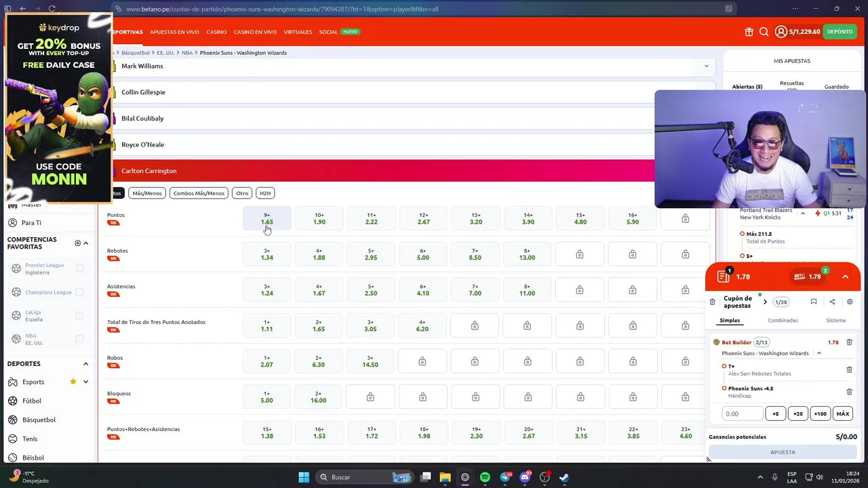Tick the LaLiga España favorite checkbox
This screenshot has width=868, height=488.
(79, 315)
